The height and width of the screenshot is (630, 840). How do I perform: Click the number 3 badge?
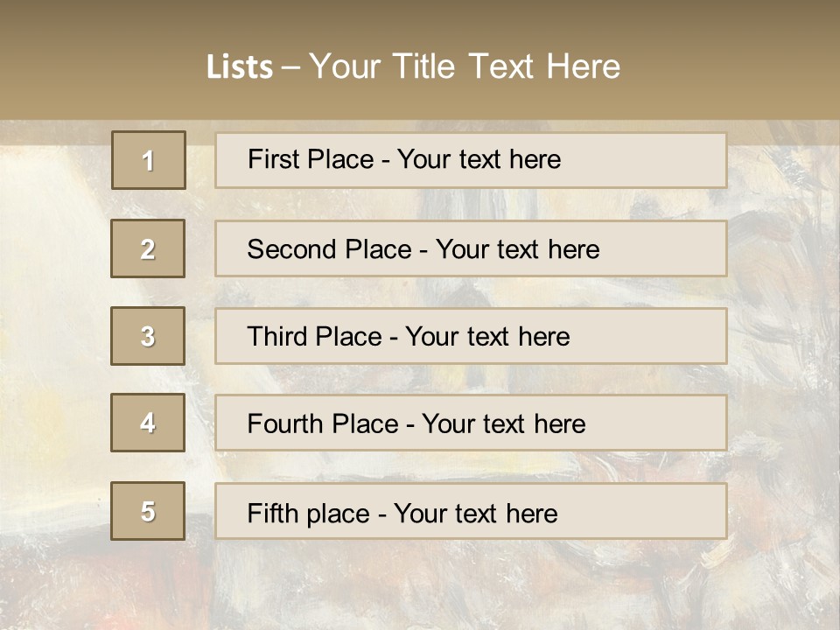148,336
